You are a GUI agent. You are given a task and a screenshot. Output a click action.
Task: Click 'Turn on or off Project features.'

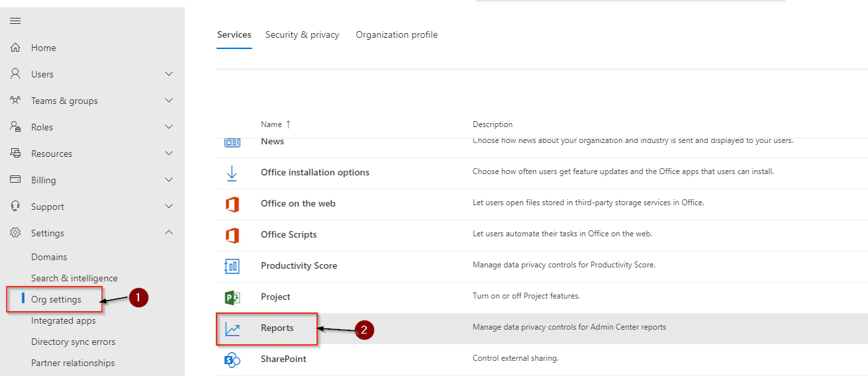tap(526, 296)
